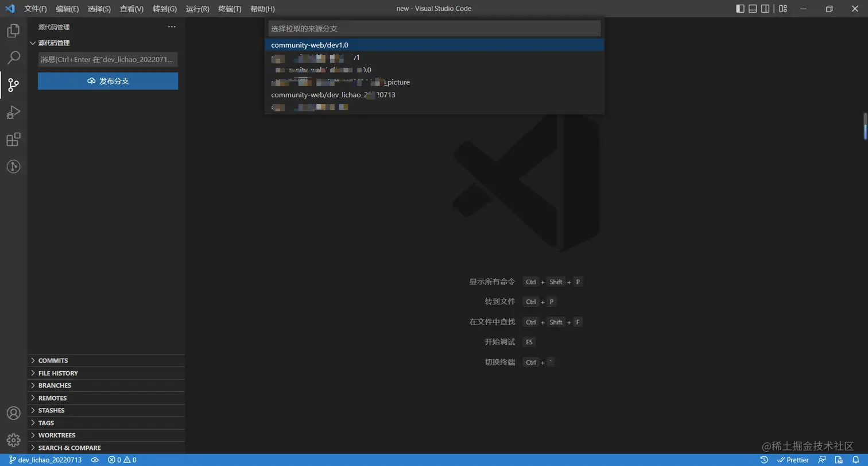Open the GitLens view in the activity bar
This screenshot has width=868, height=466.
13,167
